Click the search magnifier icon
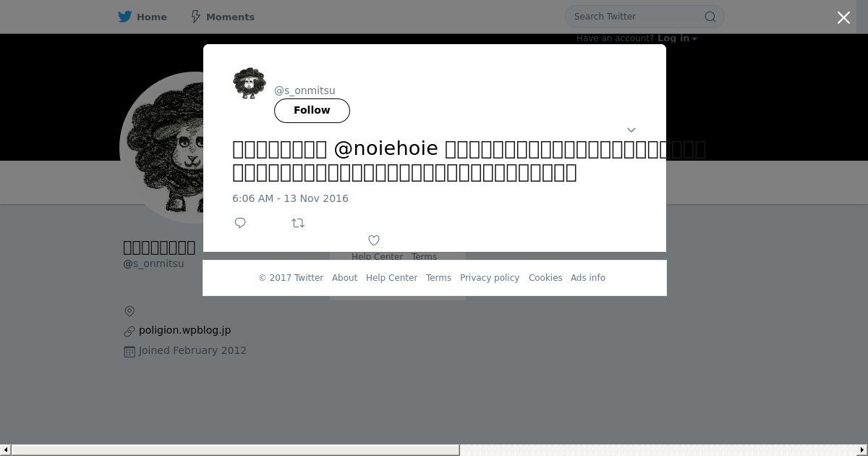The height and width of the screenshot is (456, 868). pos(710,17)
